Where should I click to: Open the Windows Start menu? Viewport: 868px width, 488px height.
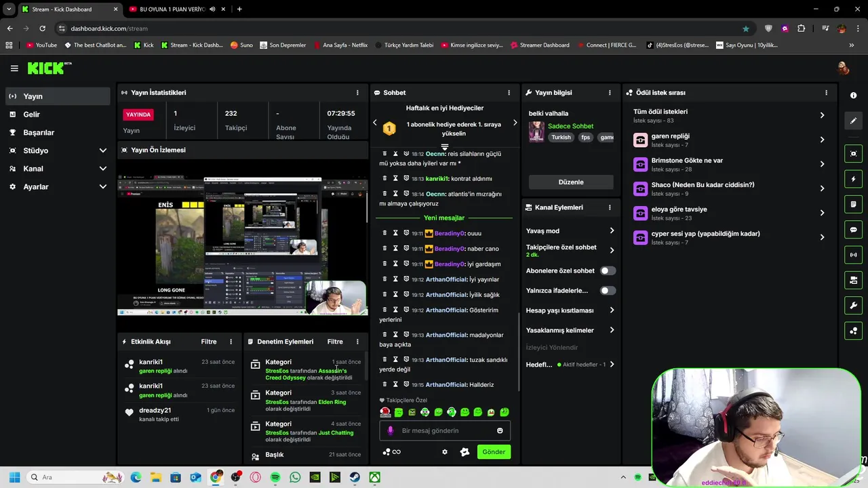pyautogui.click(x=14, y=477)
